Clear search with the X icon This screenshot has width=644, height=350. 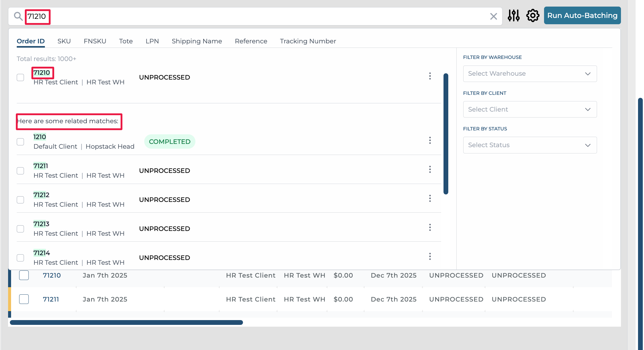pos(493,16)
